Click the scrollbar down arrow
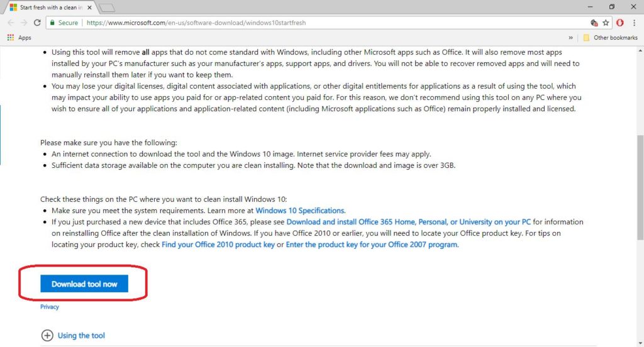The width and height of the screenshot is (644, 347). tap(640, 343)
